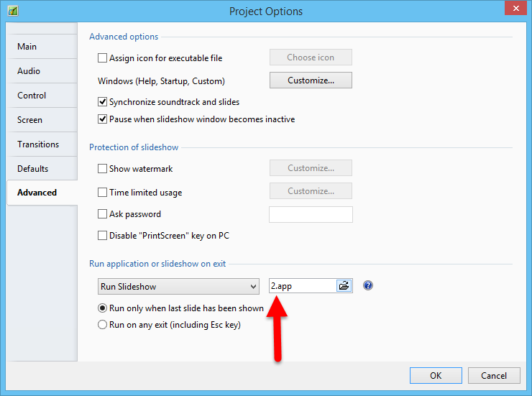Image resolution: width=532 pixels, height=396 pixels.
Task: Select Run only when last slide shown
Action: point(102,308)
